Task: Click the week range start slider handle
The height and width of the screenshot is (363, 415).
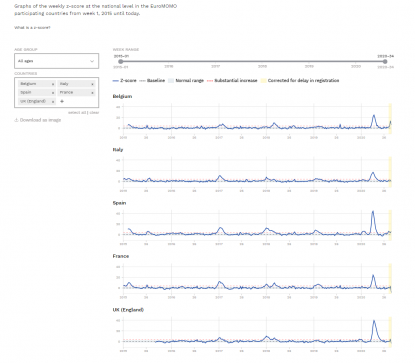Action: (x=121, y=61)
